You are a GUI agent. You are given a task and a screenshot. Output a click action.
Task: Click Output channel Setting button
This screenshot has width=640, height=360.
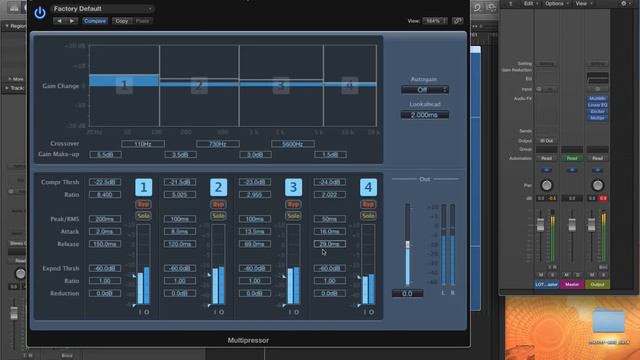click(x=598, y=64)
